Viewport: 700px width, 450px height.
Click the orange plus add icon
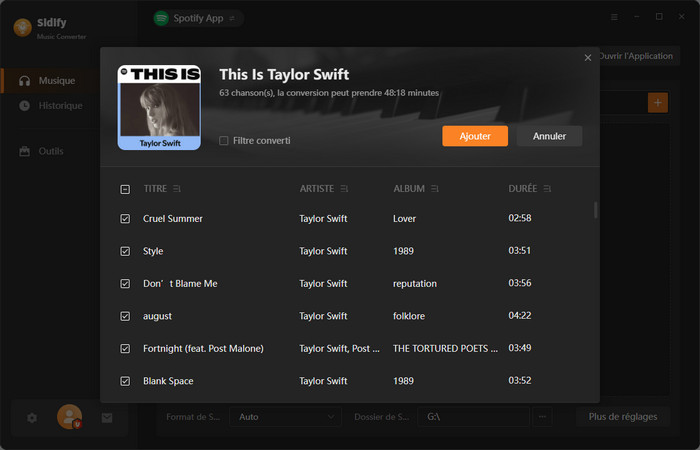tap(657, 102)
